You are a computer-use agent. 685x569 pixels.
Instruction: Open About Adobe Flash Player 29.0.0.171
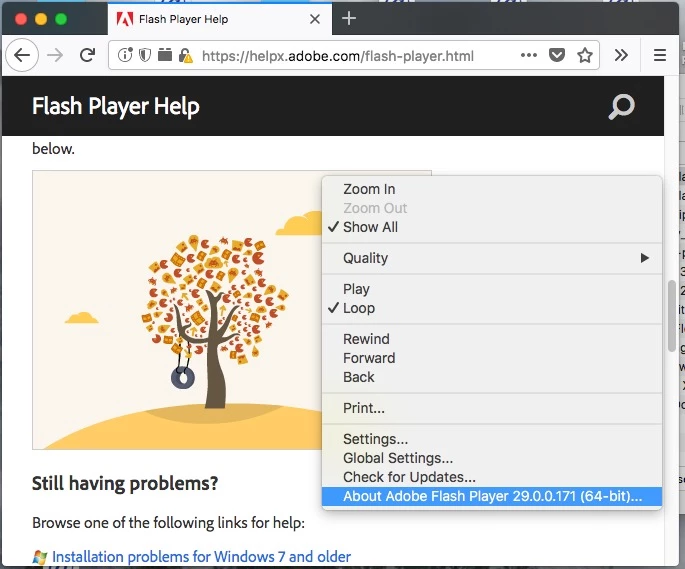pyautogui.click(x=492, y=496)
